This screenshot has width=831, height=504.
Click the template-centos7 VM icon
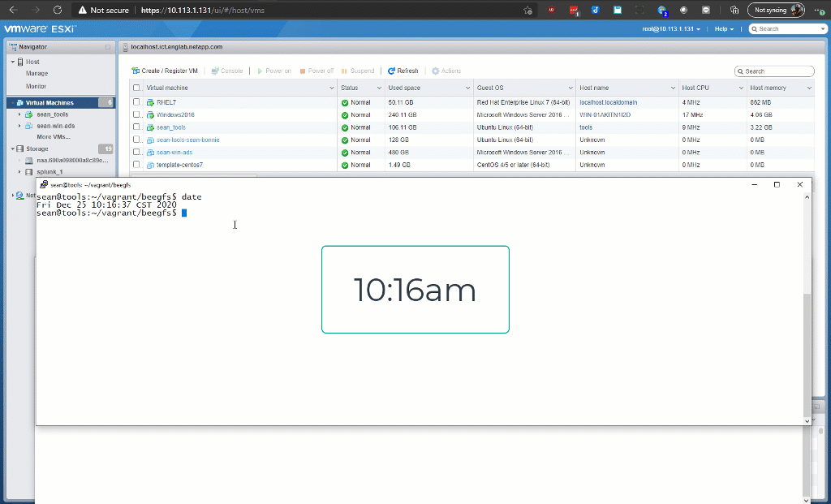click(150, 165)
